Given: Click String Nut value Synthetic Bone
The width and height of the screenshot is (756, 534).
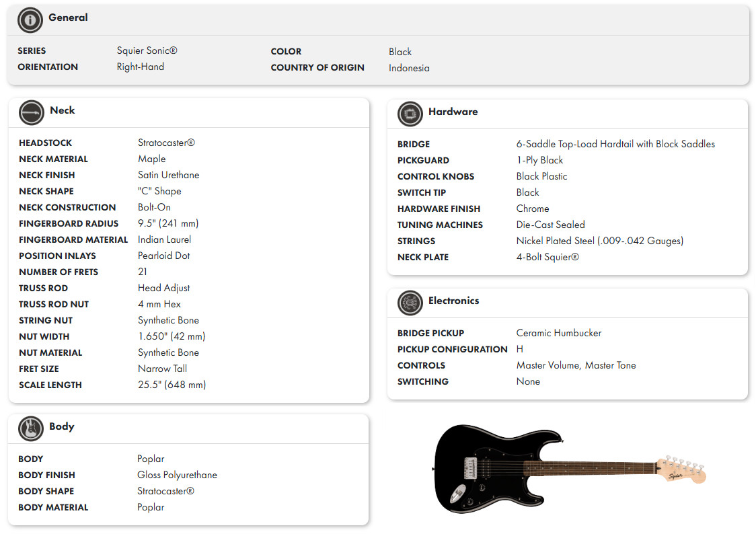Looking at the screenshot, I should tap(168, 321).
